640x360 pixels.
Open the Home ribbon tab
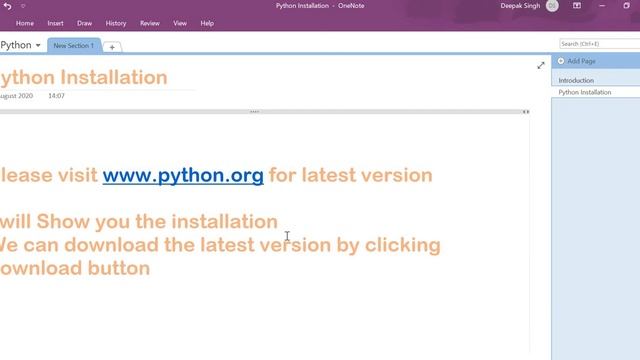tap(24, 23)
